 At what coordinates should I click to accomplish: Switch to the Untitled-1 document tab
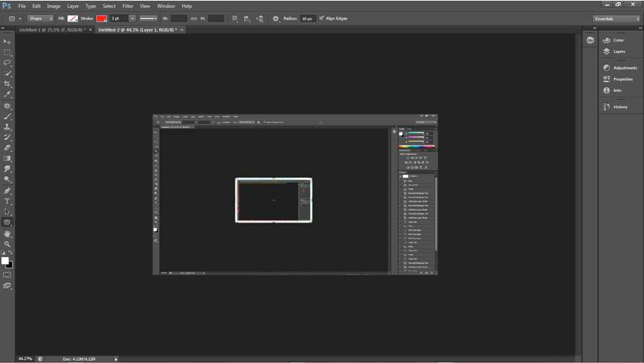52,30
